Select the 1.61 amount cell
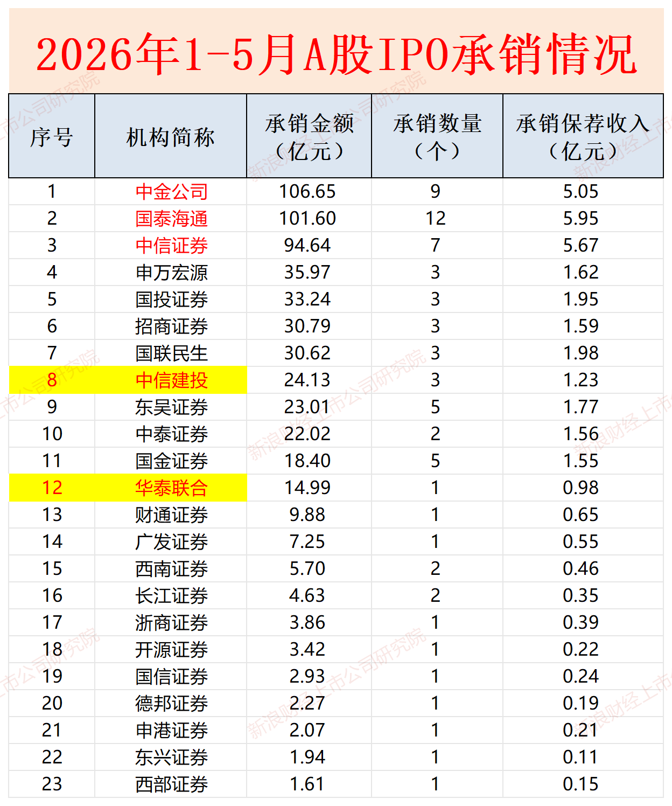672x806 pixels. pyautogui.click(x=309, y=784)
